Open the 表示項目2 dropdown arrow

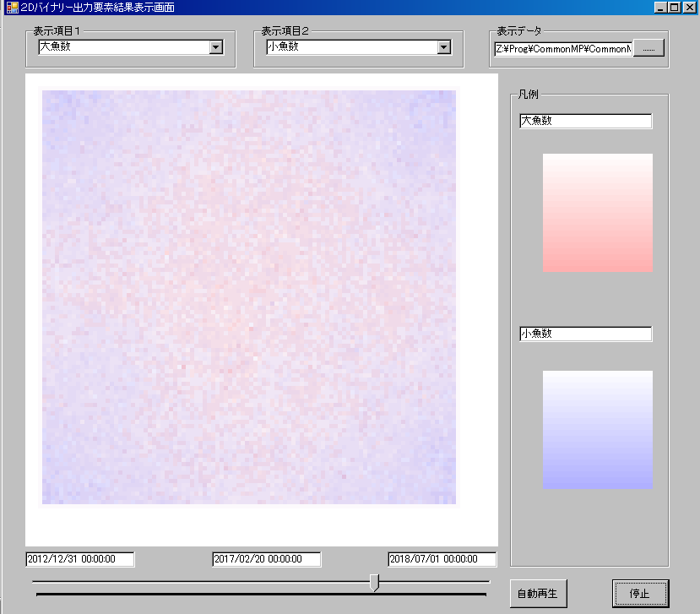click(x=444, y=47)
